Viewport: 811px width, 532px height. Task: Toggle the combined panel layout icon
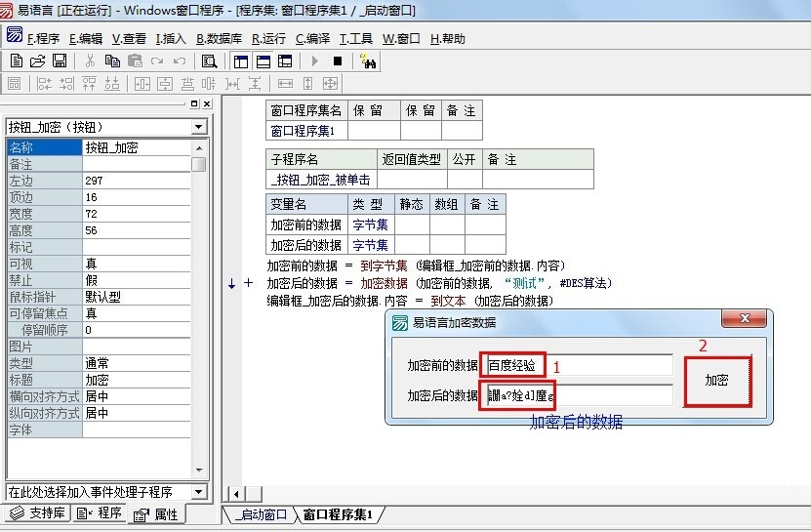[x=285, y=61]
